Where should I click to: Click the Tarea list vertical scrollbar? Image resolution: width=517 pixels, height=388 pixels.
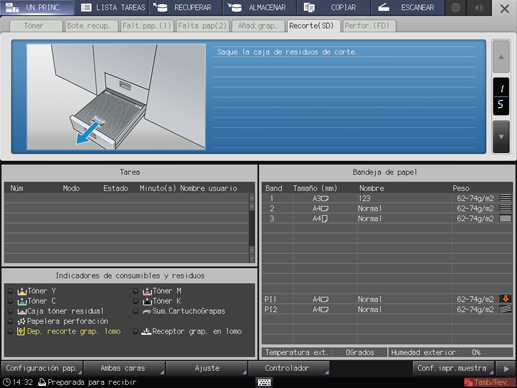click(252, 228)
